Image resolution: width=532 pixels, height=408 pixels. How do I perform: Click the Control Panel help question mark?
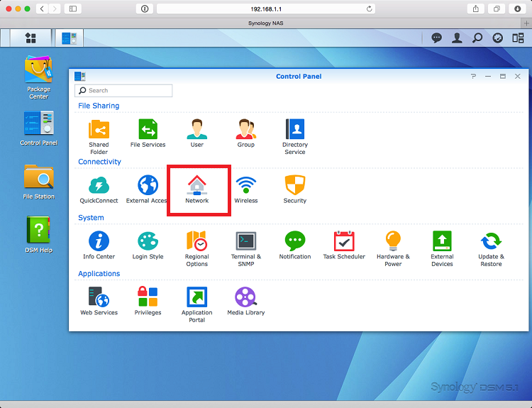473,76
